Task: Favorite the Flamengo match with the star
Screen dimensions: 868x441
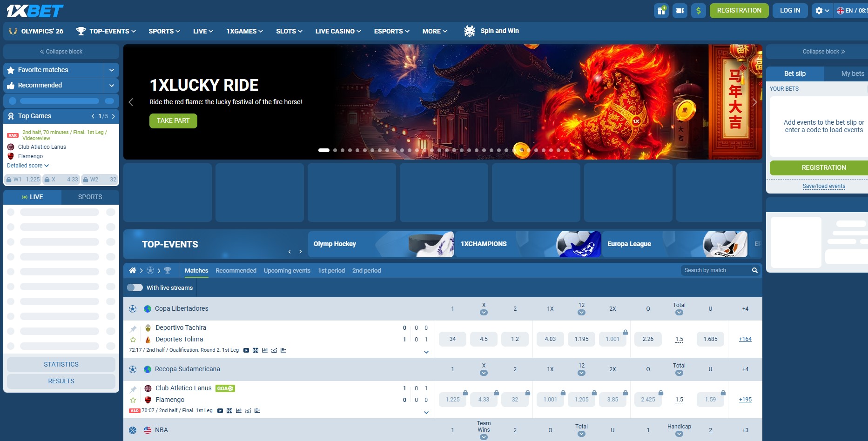Action: tap(133, 400)
